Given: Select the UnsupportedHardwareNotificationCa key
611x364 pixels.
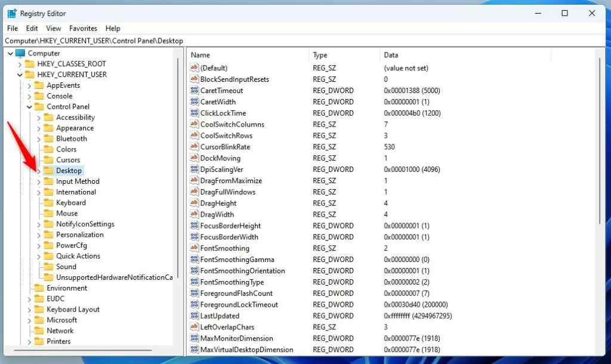Looking at the screenshot, I should click(114, 277).
